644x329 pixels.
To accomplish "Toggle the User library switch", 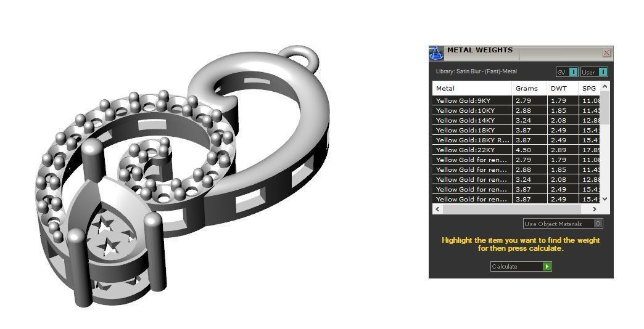I will [594, 72].
